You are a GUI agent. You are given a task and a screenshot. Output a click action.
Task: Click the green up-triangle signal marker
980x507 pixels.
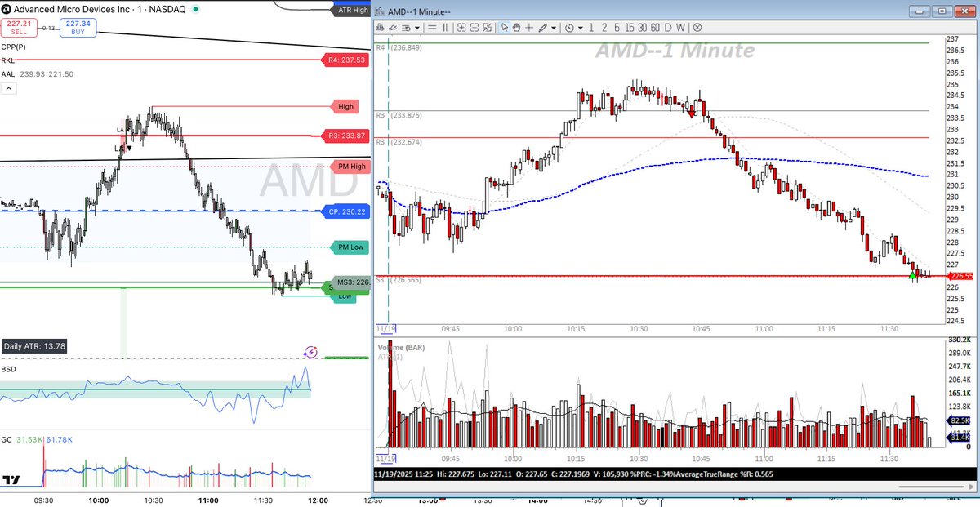coord(913,277)
